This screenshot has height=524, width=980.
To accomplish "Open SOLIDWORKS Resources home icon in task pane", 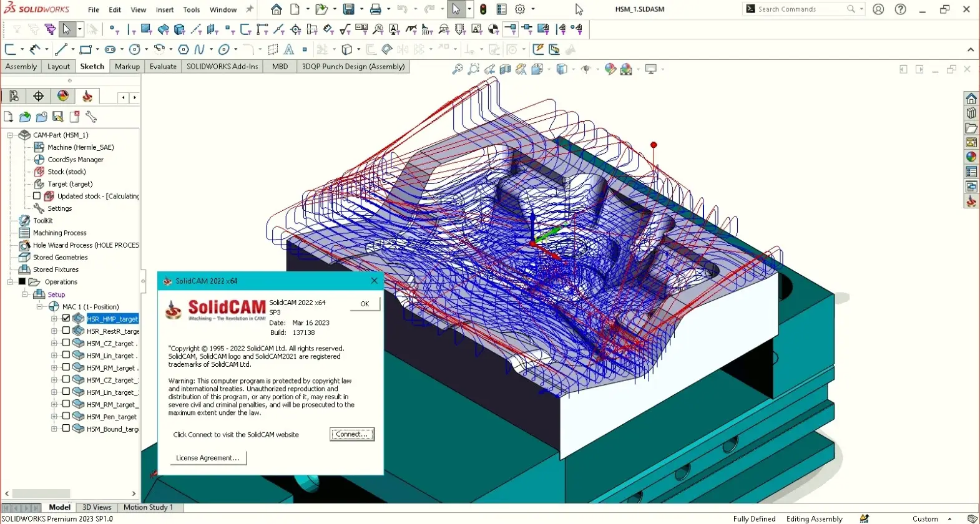I will click(971, 99).
